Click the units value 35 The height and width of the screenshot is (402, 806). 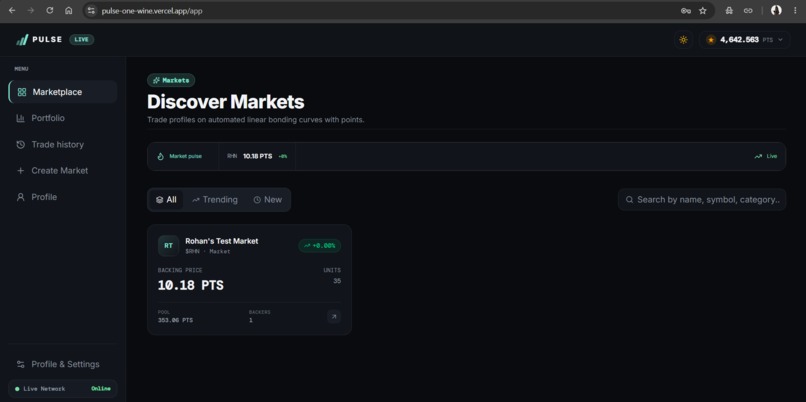tap(337, 281)
